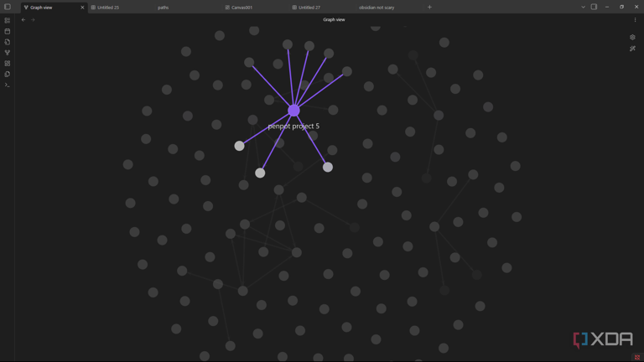This screenshot has height=362, width=644.
Task: Go to the Untitled 27 tab
Action: coord(309,8)
